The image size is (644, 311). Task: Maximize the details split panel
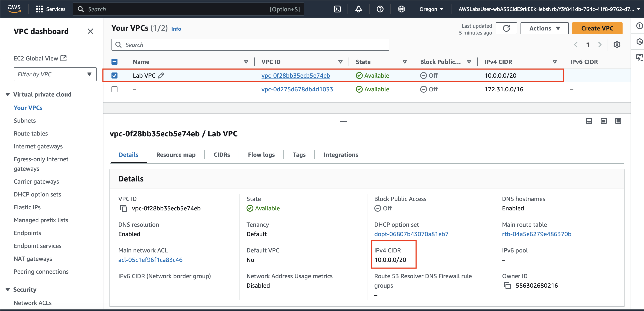coord(618,121)
